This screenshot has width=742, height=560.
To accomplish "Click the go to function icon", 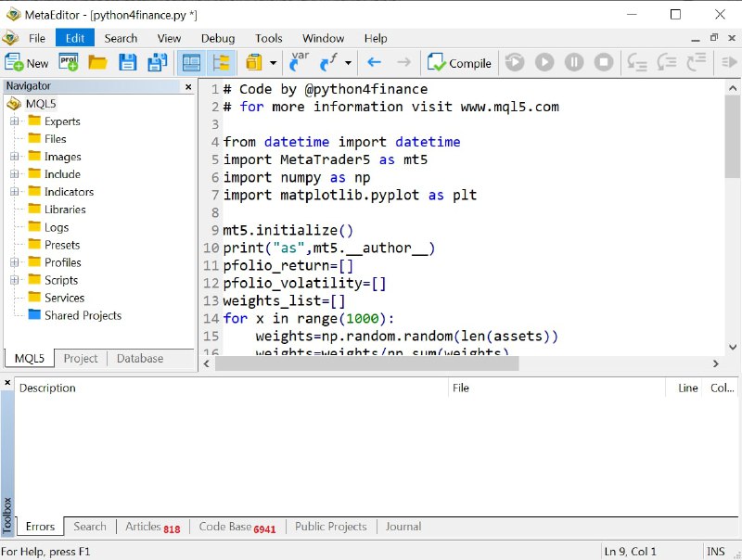I will pos(329,62).
